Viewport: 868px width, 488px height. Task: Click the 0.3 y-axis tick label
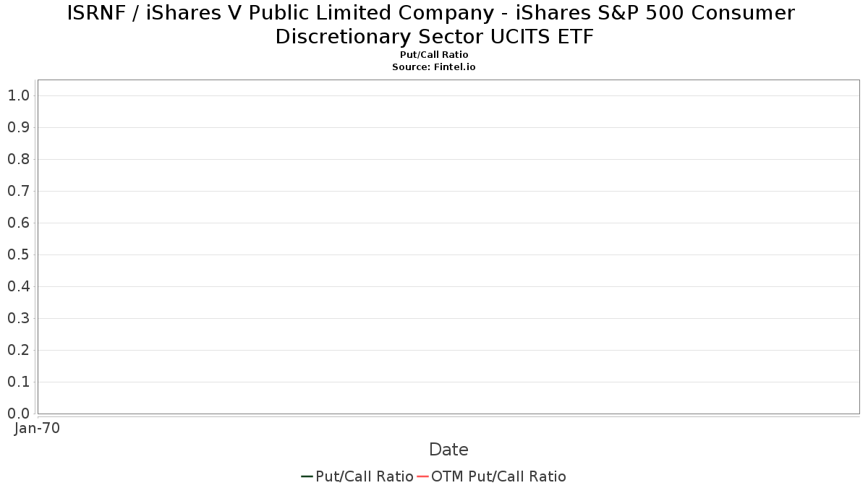pos(18,318)
